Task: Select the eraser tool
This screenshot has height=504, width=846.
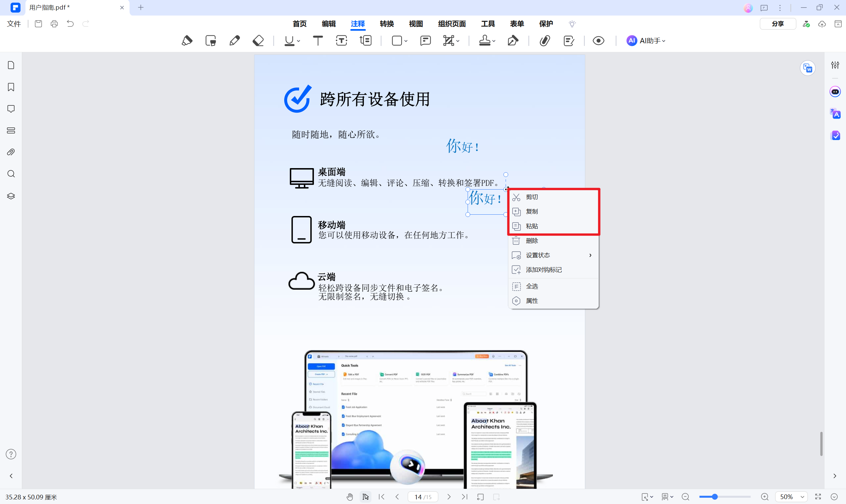Action: pyautogui.click(x=258, y=41)
